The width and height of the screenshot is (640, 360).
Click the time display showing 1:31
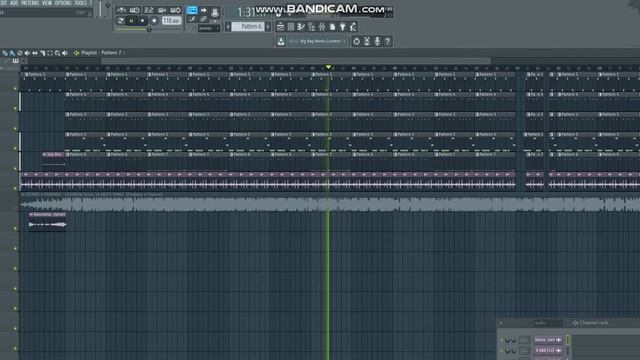point(246,12)
